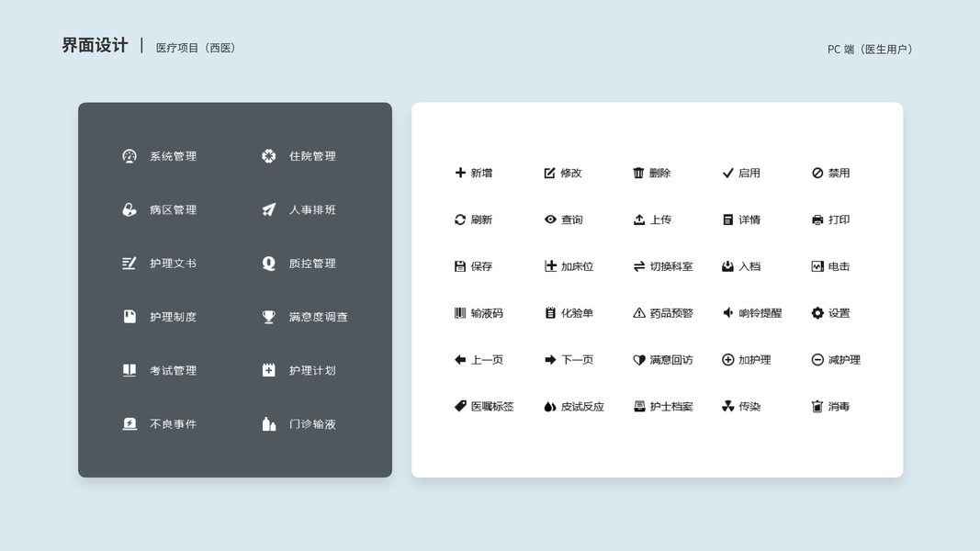
Task: Click the 不良事件 lightning icon
Action: click(x=130, y=424)
